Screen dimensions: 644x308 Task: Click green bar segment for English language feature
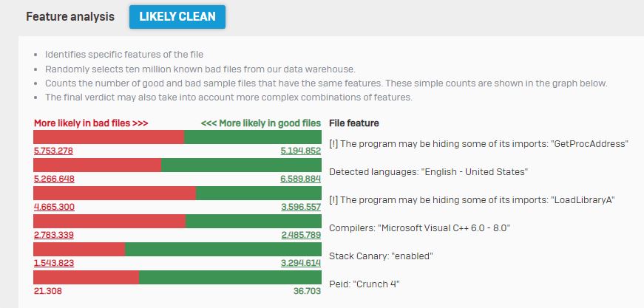pos(241,165)
